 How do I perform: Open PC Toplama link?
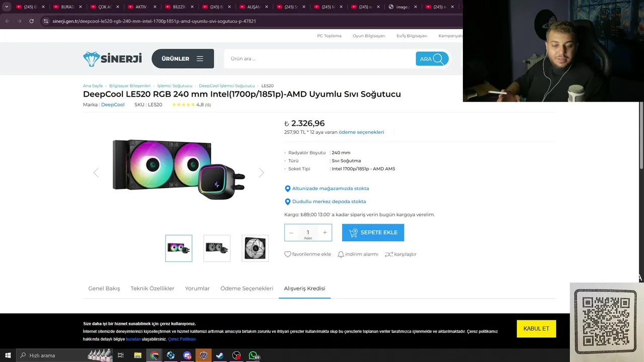tap(329, 36)
